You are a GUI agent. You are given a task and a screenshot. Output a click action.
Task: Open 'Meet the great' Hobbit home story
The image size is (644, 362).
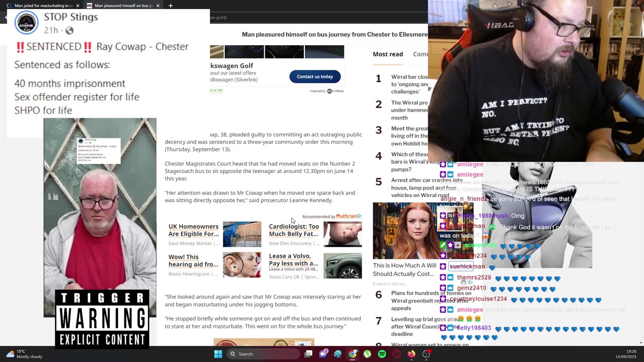coord(410,136)
